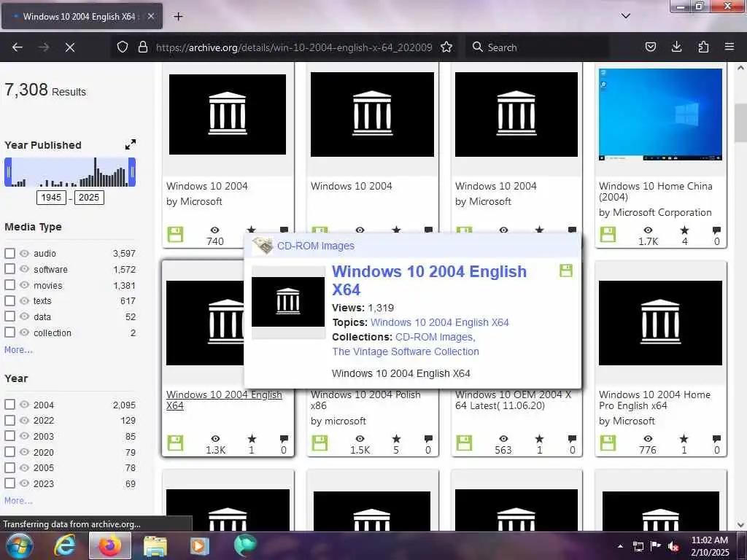Click the padlock site info icon

142,47
